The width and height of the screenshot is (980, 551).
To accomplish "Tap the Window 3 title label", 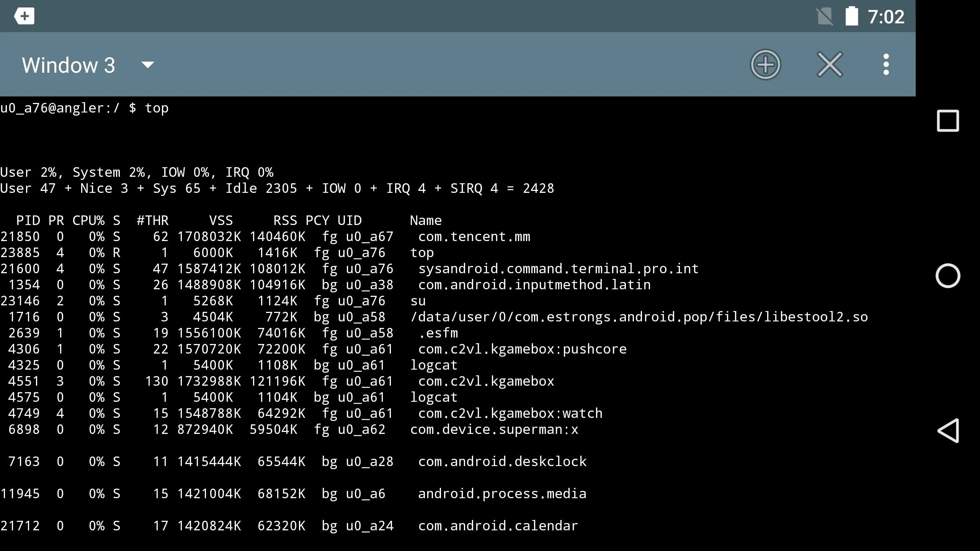I will [69, 65].
